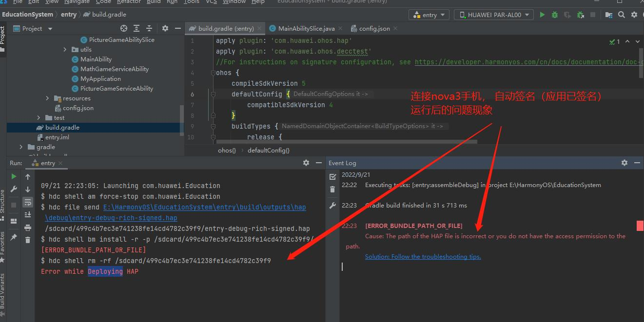Open Event Log settings wrench

point(332,206)
